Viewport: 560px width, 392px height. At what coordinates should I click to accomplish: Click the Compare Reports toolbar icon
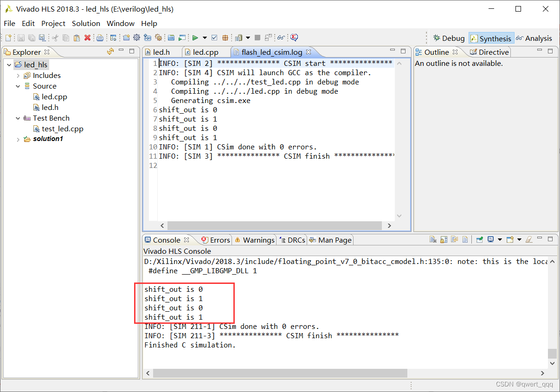(x=238, y=38)
